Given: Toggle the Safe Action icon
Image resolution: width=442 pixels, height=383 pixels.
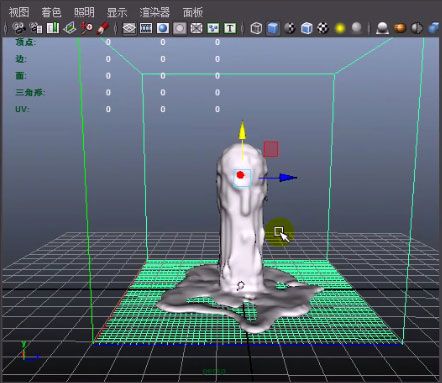Looking at the screenshot, I should pyautogui.click(x=213, y=28).
